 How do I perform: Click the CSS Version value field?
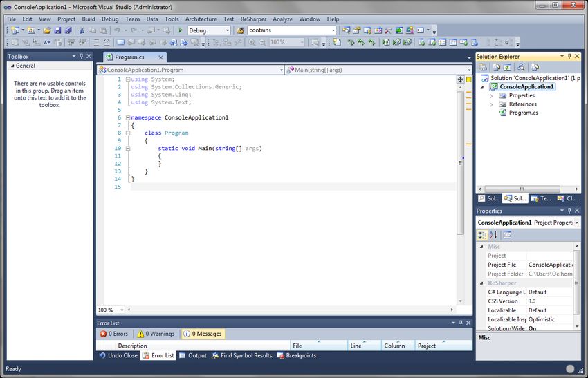coord(550,301)
